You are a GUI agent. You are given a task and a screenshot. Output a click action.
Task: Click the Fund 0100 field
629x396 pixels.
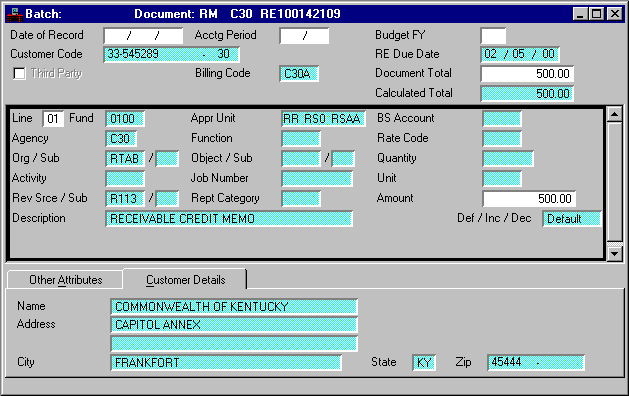click(125, 119)
